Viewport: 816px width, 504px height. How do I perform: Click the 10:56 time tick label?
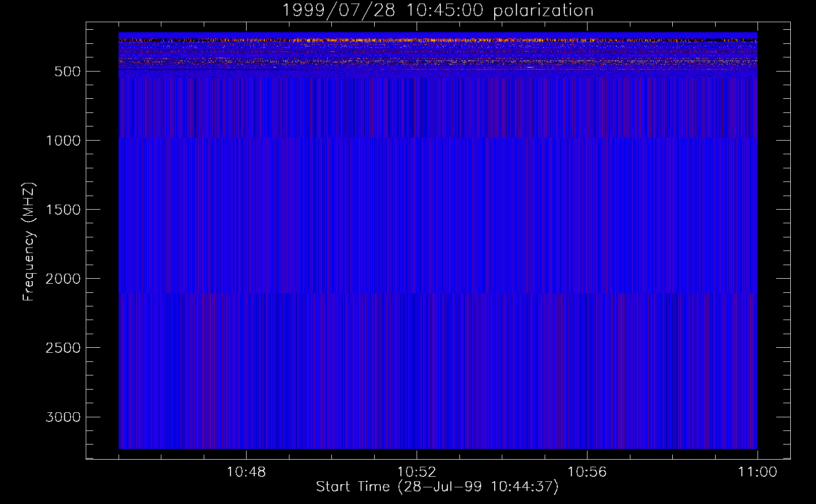[x=587, y=472]
